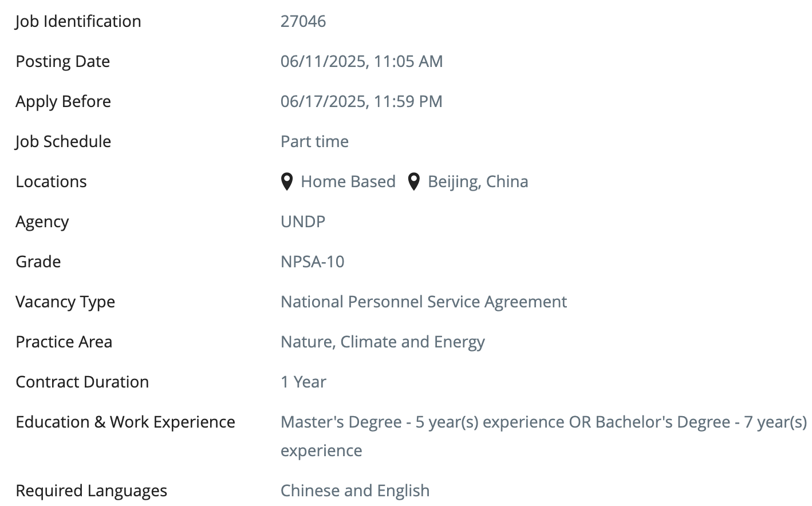The width and height of the screenshot is (812, 506).
Task: Click the NPSA-10 grade value
Action: pyautogui.click(x=313, y=262)
